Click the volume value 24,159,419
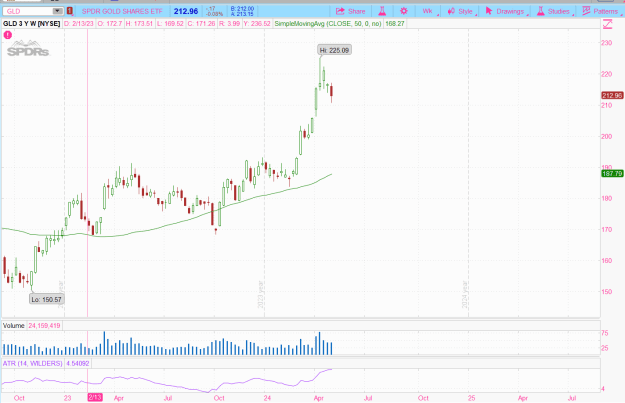This screenshot has width=625, height=403. click(x=44, y=326)
